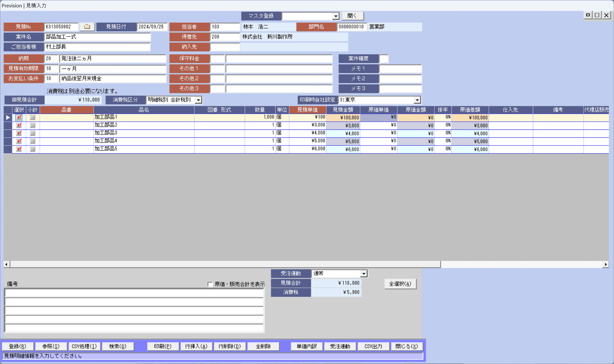
Task: Click the row pointer arrow for 加工部品1
Action: (8, 118)
